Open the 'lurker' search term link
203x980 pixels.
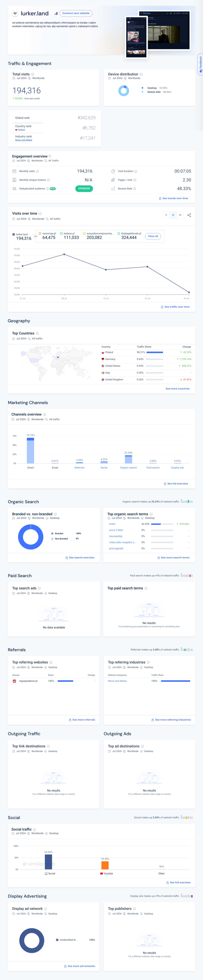112,524
